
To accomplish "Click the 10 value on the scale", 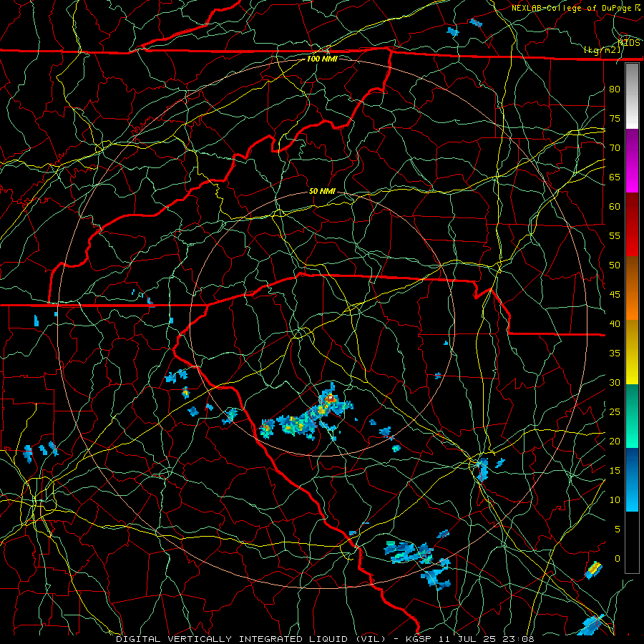I will [615, 500].
